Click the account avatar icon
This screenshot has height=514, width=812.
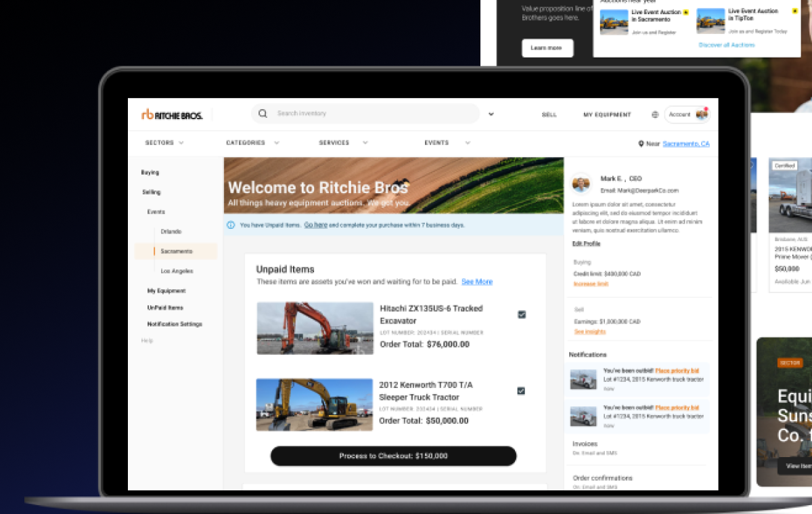pos(702,114)
